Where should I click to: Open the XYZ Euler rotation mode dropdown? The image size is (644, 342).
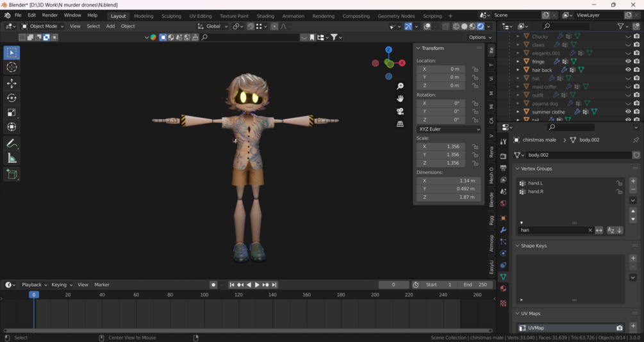(x=449, y=129)
